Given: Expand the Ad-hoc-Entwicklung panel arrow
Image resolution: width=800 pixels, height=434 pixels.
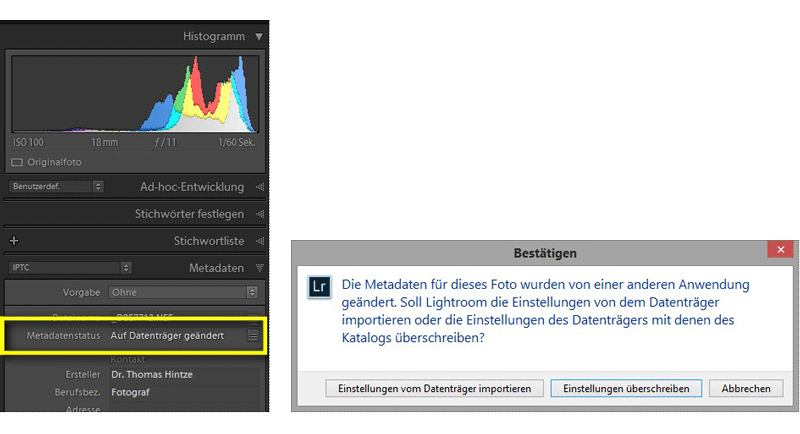Looking at the screenshot, I should [x=259, y=187].
